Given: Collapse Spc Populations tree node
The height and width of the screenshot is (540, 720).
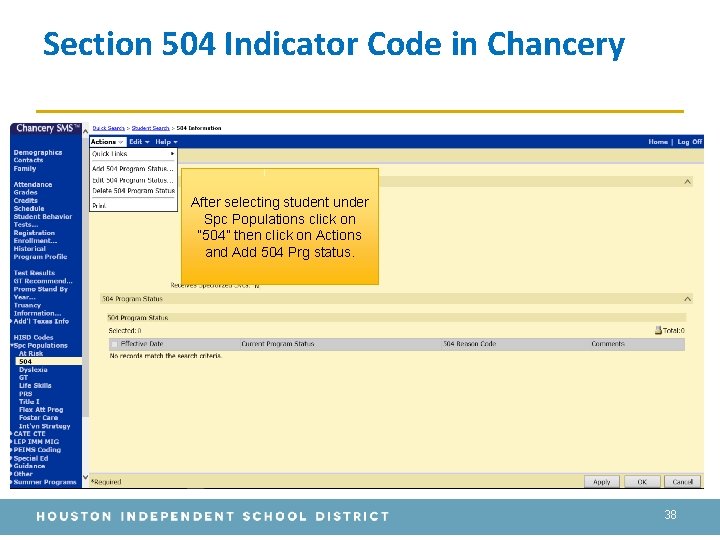Looking at the screenshot, I should click(12, 345).
